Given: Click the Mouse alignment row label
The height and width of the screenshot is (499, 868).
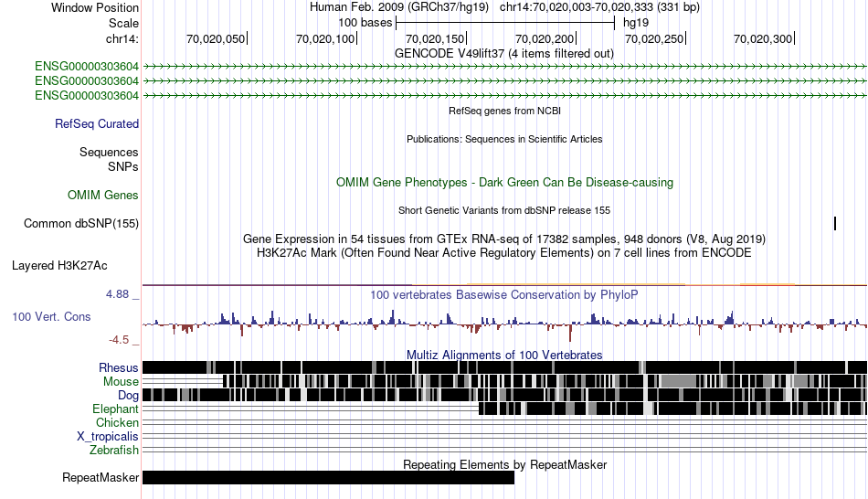Looking at the screenshot, I should click(121, 382).
